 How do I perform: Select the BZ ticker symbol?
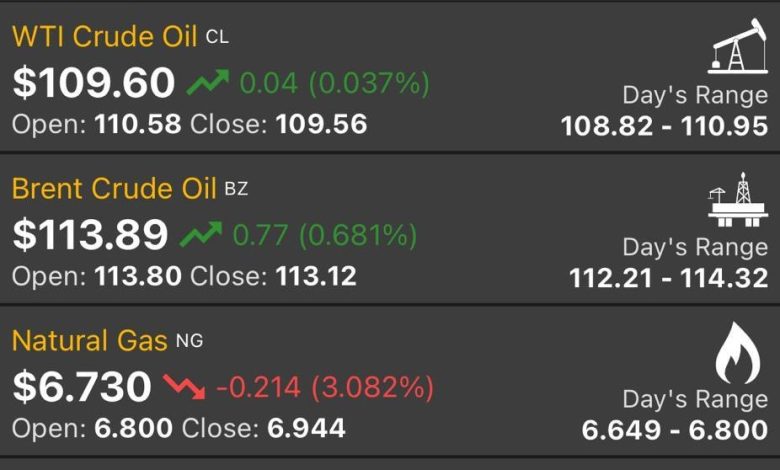click(x=236, y=189)
